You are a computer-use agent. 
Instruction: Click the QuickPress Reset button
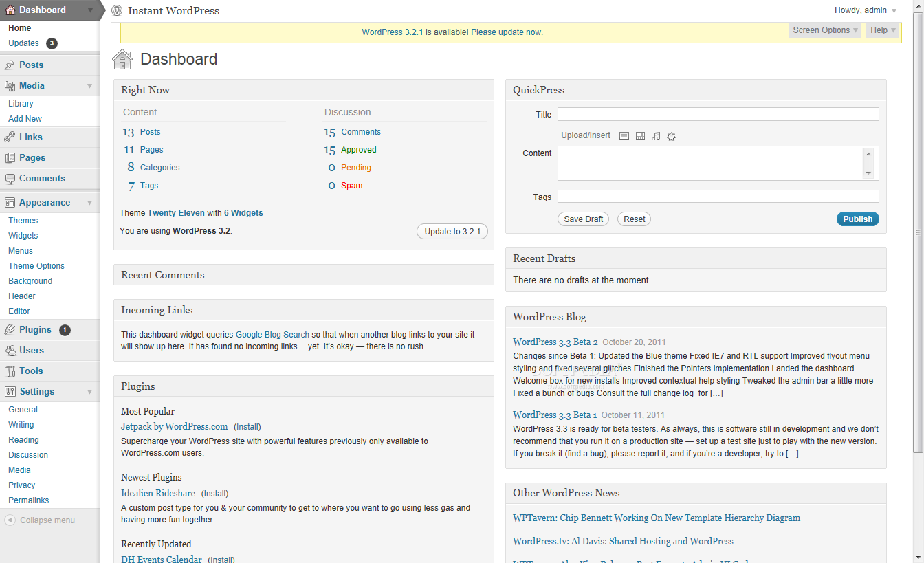[x=634, y=219]
